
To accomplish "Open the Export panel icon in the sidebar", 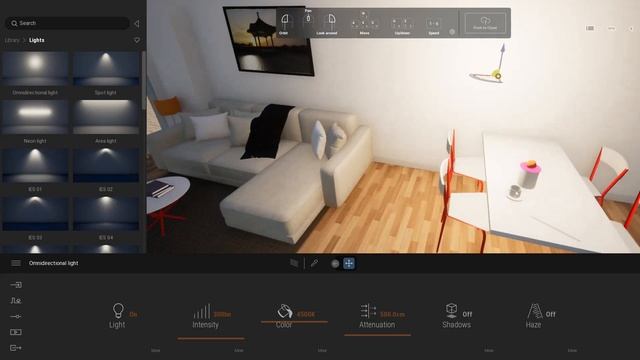I will tap(16, 348).
